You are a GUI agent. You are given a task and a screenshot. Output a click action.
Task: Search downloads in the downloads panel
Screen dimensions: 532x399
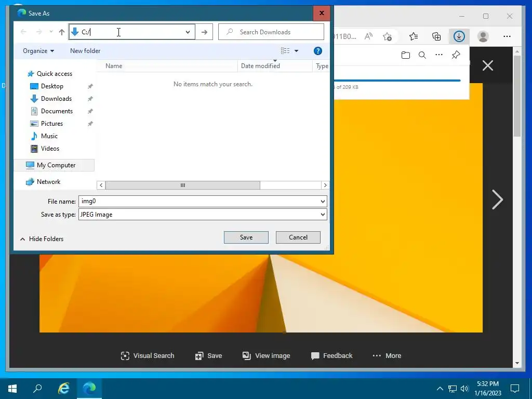click(422, 55)
